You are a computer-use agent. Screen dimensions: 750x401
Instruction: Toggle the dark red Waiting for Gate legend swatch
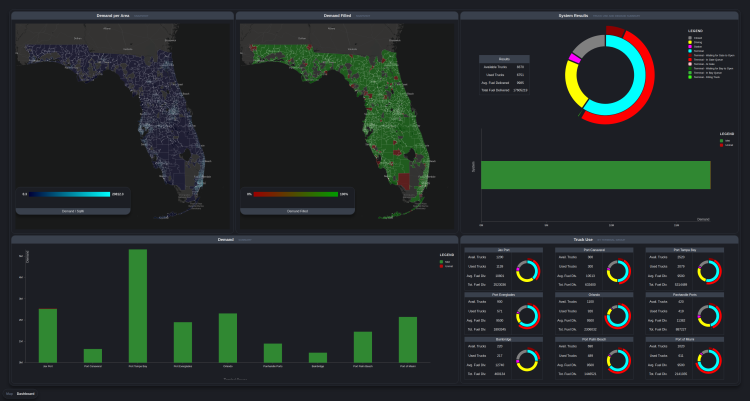click(x=690, y=55)
